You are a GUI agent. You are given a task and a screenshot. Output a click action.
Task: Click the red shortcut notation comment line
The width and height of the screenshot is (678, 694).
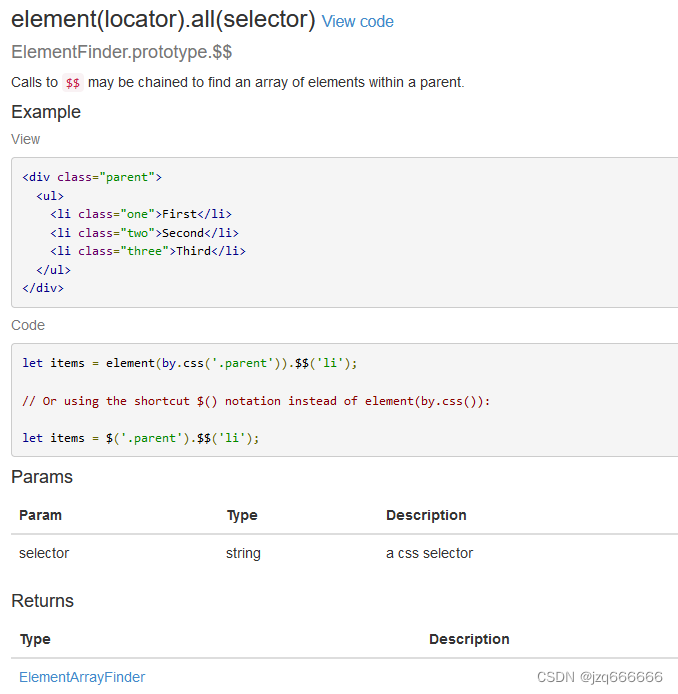(256, 401)
